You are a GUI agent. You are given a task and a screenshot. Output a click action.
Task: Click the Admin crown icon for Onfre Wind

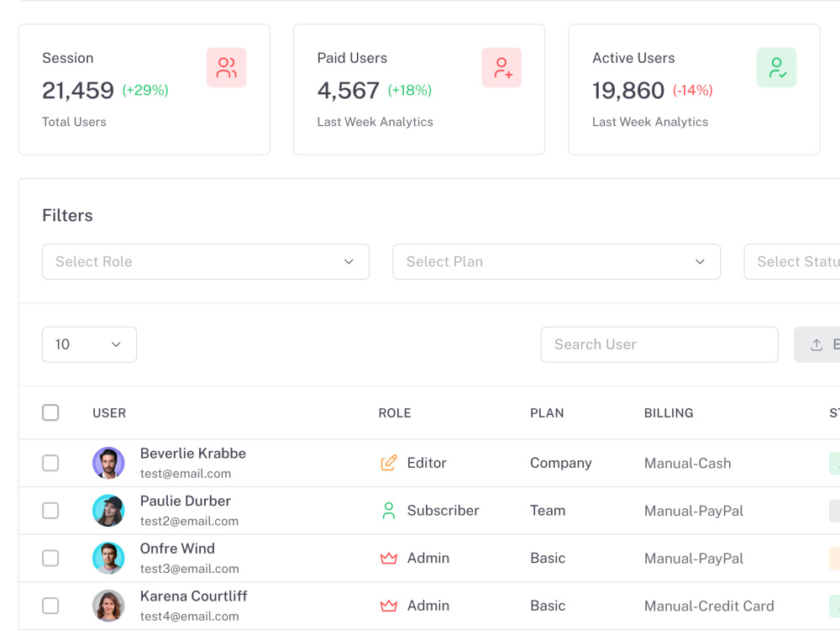[389, 559]
